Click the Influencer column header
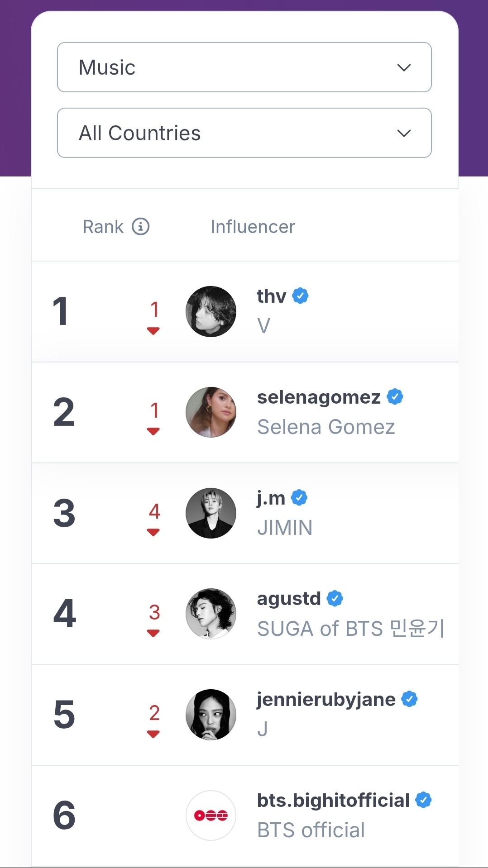 253,227
